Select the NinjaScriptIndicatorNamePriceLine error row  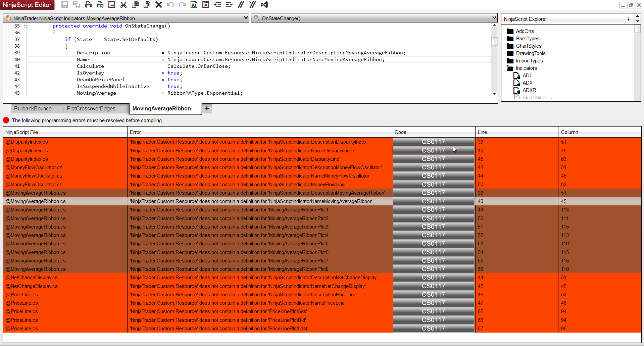point(322,303)
